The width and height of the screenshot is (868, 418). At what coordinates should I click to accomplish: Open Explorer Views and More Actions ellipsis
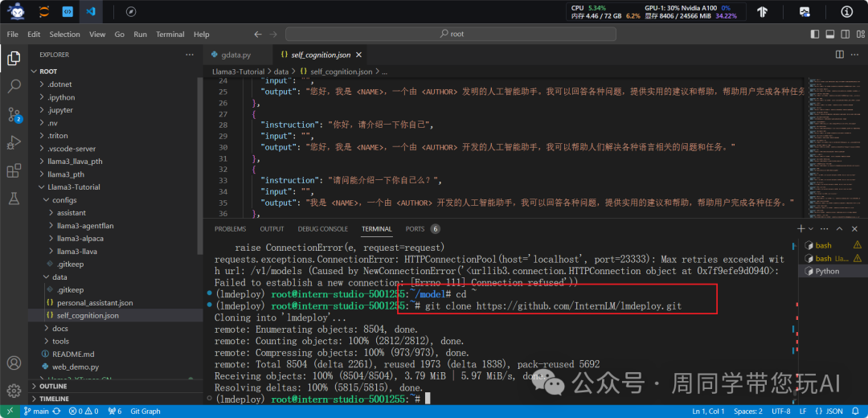190,55
